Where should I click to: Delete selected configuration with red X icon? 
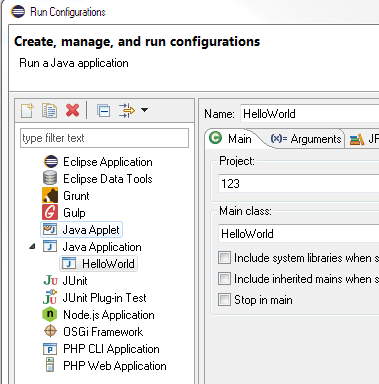pos(72,110)
